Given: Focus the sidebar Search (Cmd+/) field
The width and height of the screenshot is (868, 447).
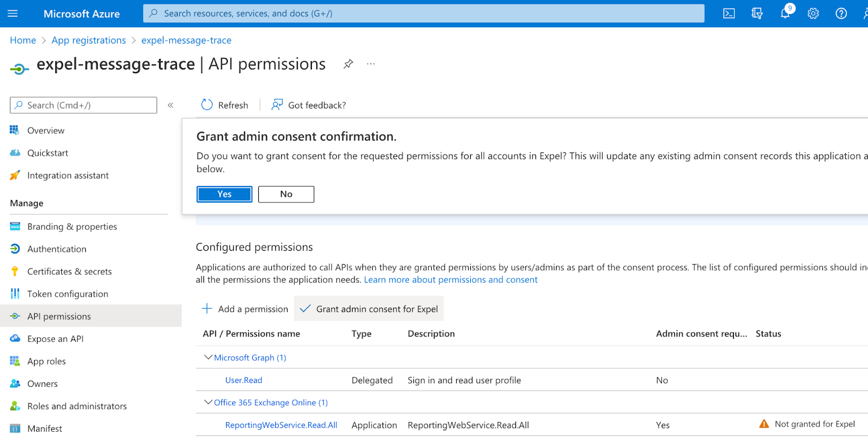Looking at the screenshot, I should (x=84, y=105).
